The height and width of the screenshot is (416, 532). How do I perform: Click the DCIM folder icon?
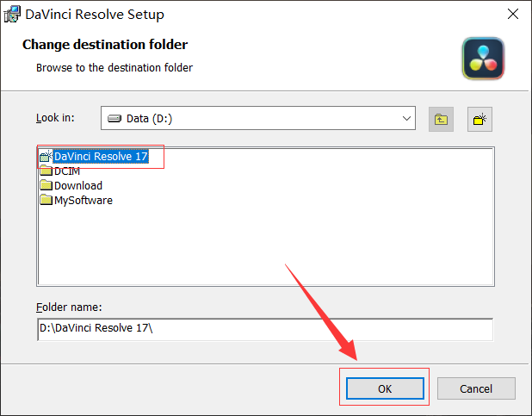tap(46, 171)
